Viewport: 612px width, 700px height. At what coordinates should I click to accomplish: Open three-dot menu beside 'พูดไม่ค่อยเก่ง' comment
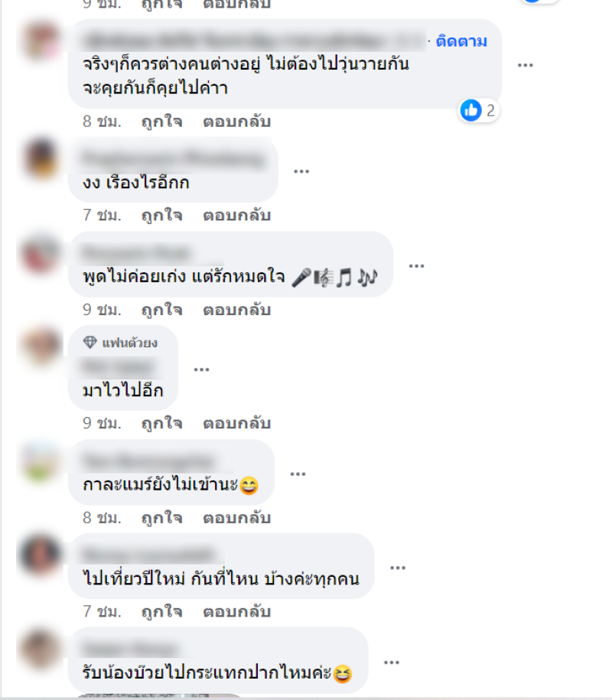click(416, 266)
